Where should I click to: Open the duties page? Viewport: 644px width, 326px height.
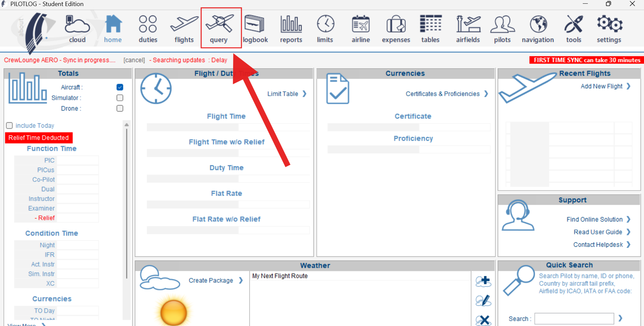pos(148,29)
